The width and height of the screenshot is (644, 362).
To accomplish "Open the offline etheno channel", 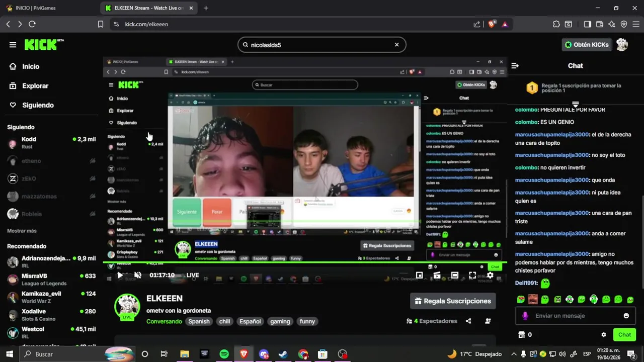I will [x=51, y=161].
